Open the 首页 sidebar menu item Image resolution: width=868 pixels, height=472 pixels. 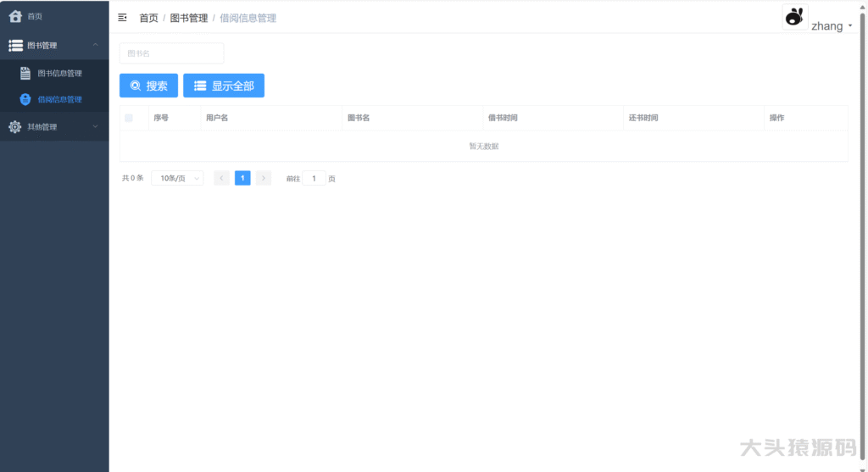coord(54,16)
